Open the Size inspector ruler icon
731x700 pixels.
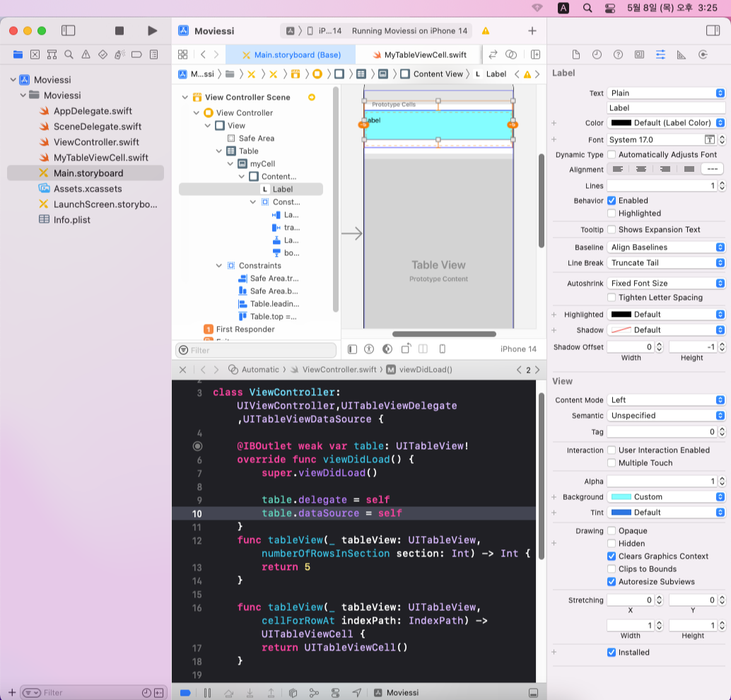[x=682, y=54]
